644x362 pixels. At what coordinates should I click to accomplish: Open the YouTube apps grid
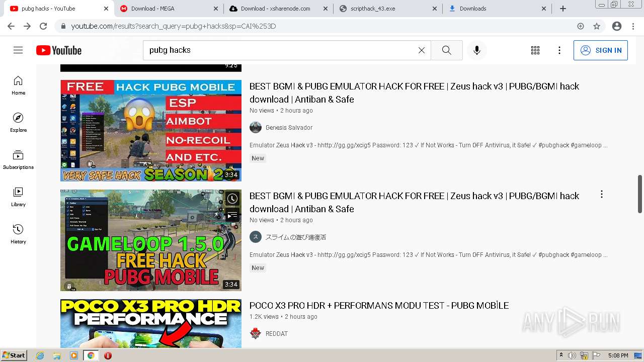point(535,50)
